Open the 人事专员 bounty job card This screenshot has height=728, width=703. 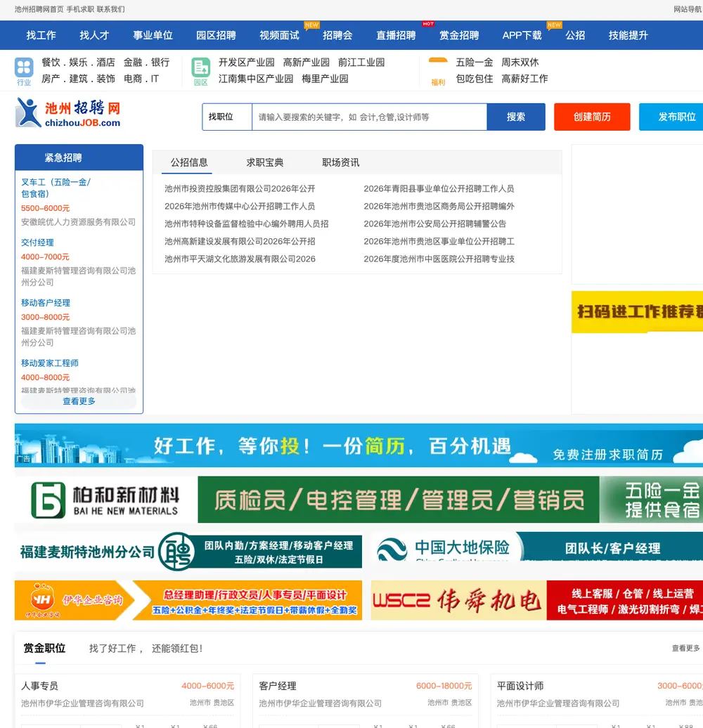point(127,701)
